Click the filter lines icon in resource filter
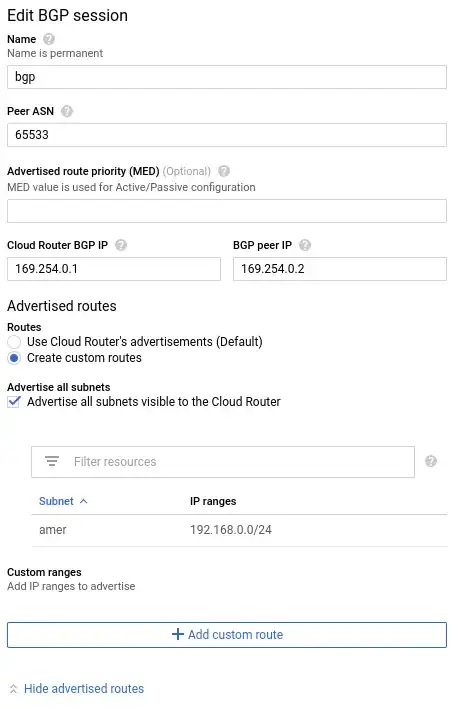This screenshot has height=709, width=466. point(52,461)
